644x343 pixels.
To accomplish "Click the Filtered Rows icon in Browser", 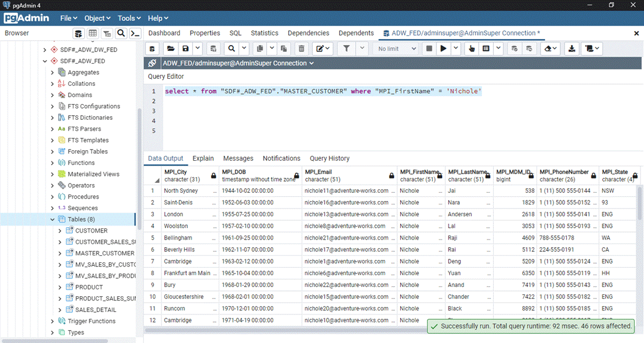I will 107,33.
